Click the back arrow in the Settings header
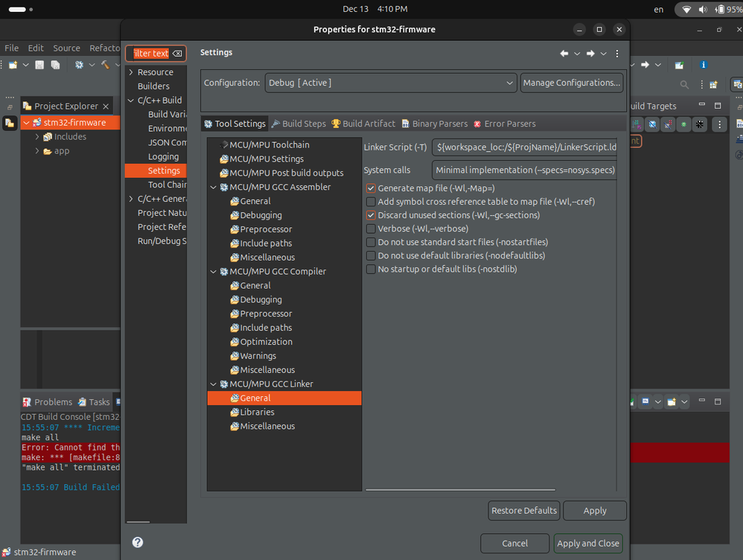Viewport: 743px width, 560px height. 564,53
